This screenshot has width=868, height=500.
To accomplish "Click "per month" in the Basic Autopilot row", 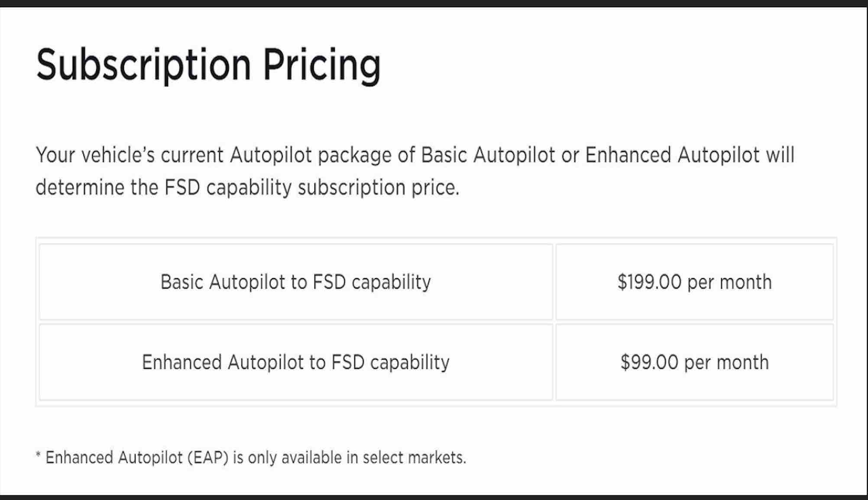I will [729, 282].
